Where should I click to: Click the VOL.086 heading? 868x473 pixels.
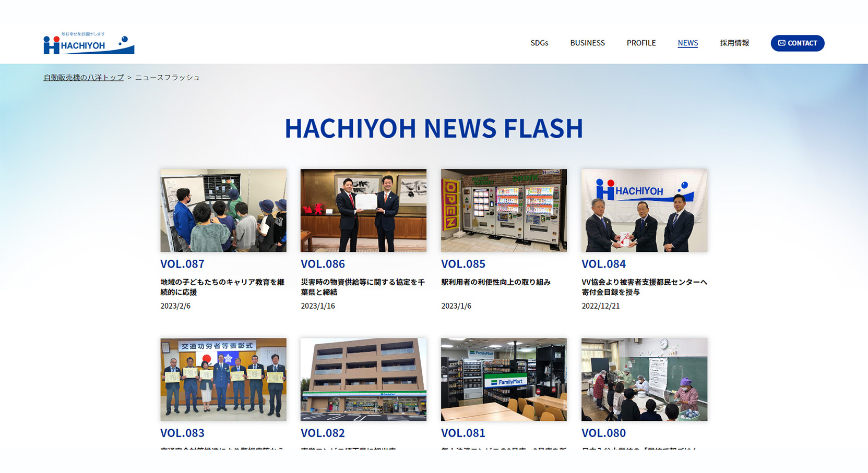pyautogui.click(x=323, y=264)
